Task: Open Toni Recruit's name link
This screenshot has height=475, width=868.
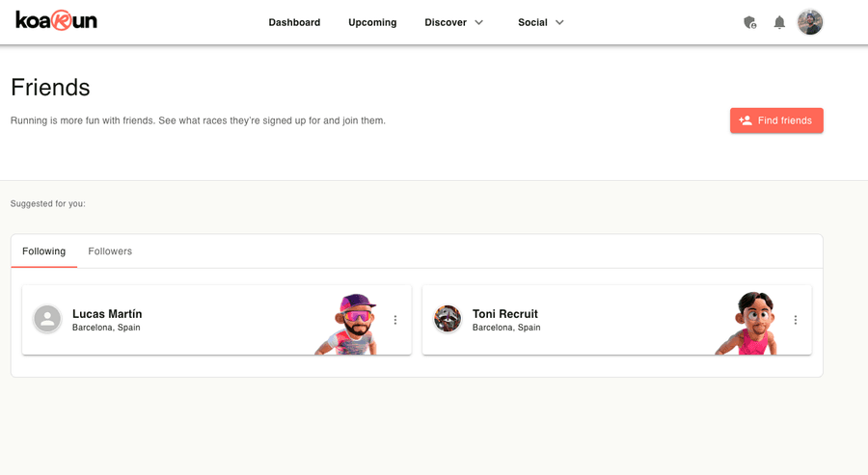Action: 505,314
